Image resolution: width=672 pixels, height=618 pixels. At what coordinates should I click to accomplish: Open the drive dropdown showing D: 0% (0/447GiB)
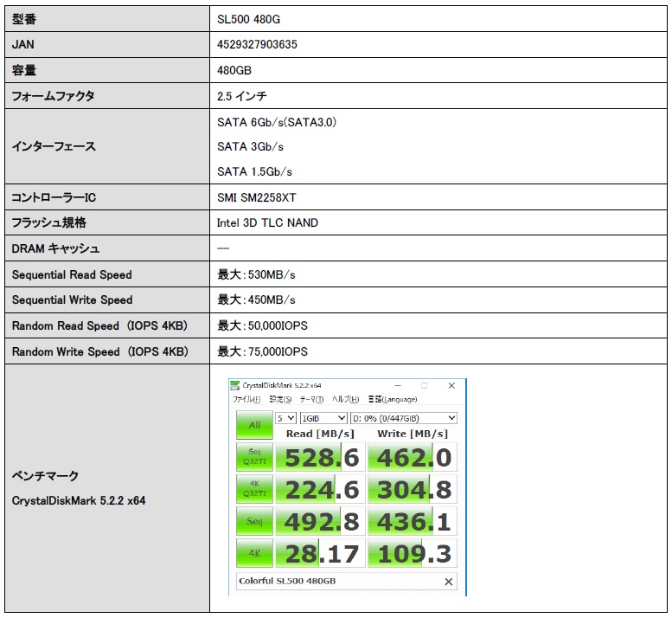(404, 418)
